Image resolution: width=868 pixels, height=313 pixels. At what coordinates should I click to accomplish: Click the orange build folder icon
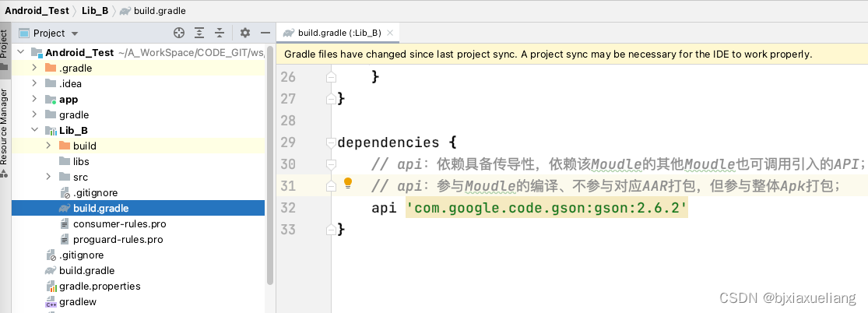pos(65,146)
